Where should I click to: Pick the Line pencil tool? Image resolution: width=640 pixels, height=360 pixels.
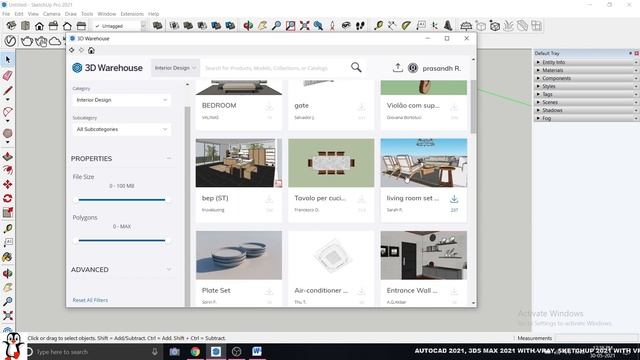(x=8, y=91)
